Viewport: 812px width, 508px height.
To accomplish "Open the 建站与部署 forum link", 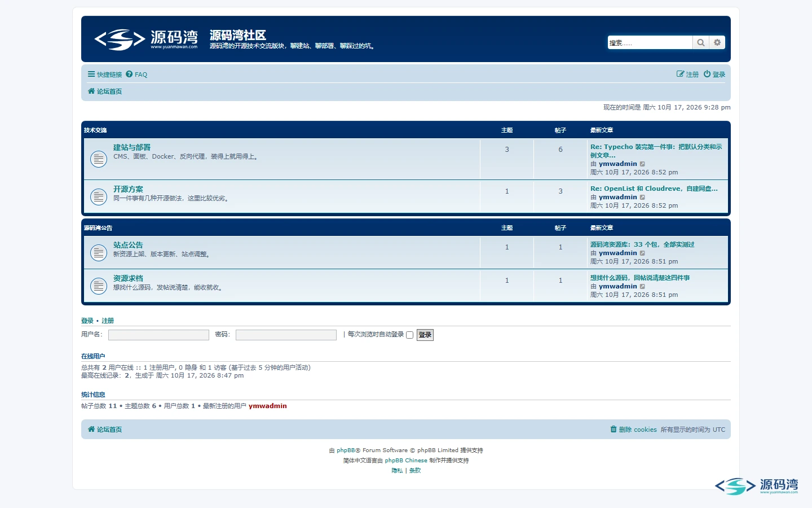I will coord(132,147).
